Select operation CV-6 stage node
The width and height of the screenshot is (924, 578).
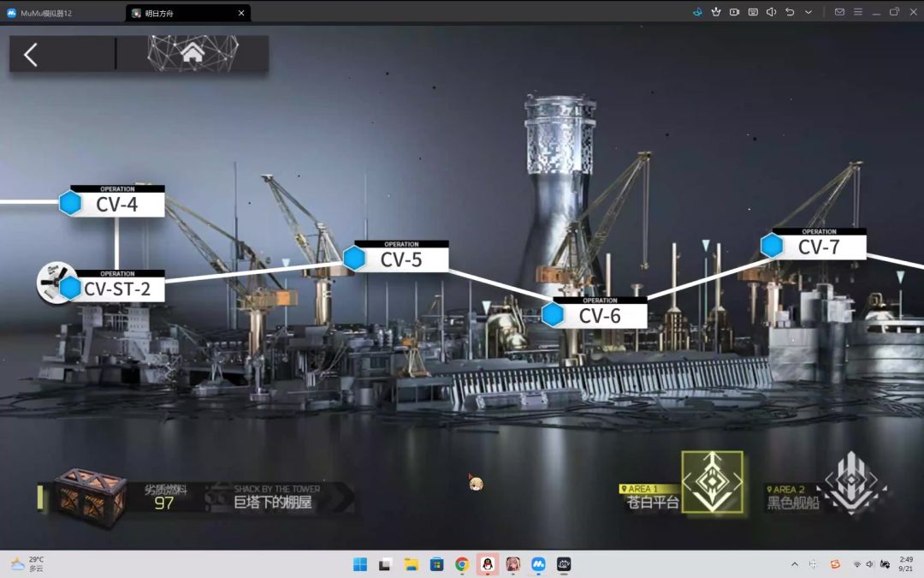click(x=595, y=313)
